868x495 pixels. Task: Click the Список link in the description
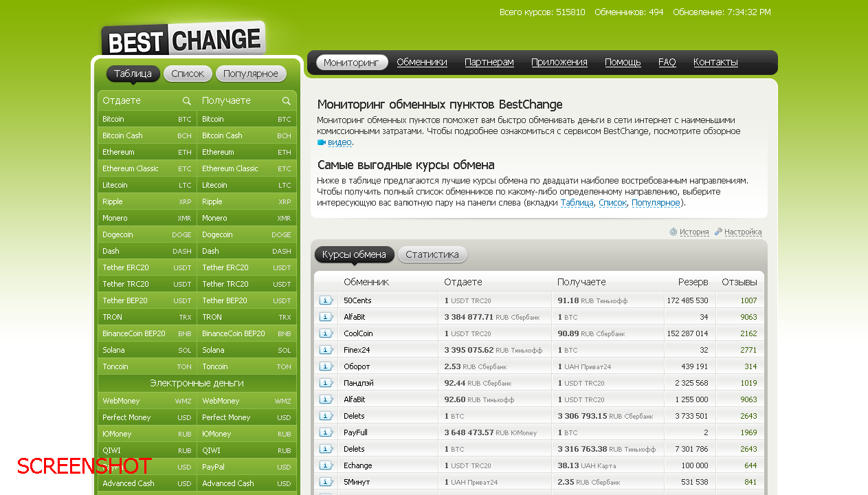[x=612, y=203]
